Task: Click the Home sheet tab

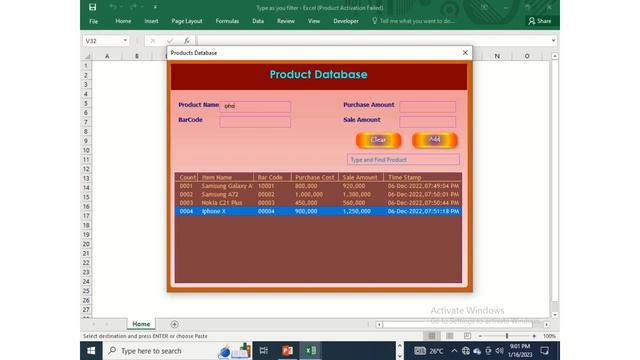Action: point(141,324)
